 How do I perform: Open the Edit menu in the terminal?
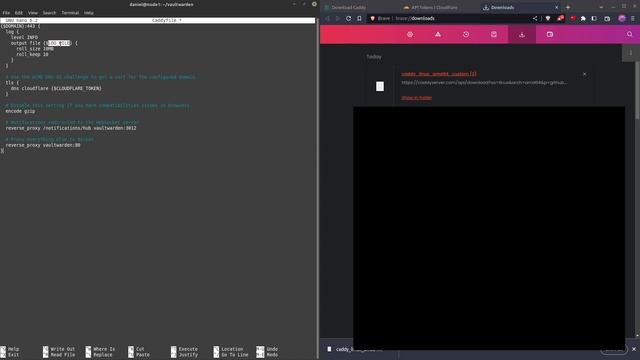click(x=19, y=13)
